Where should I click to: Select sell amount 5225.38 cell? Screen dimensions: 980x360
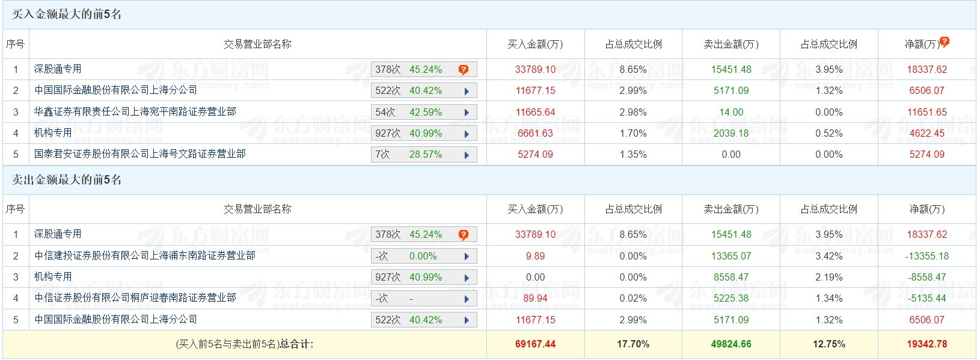pyautogui.click(x=731, y=298)
